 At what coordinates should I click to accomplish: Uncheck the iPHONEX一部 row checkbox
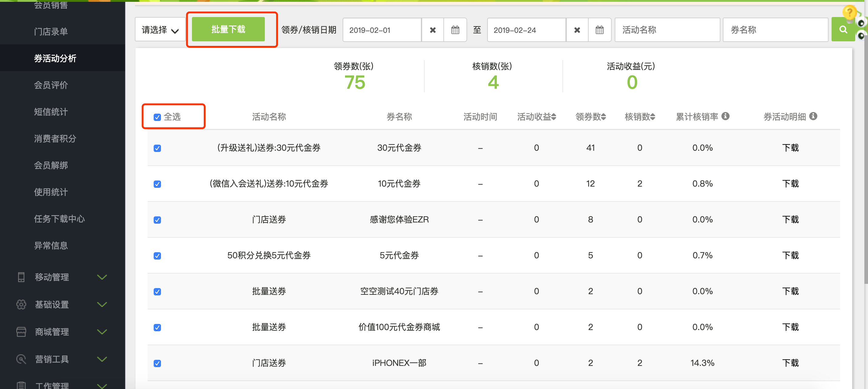point(157,363)
